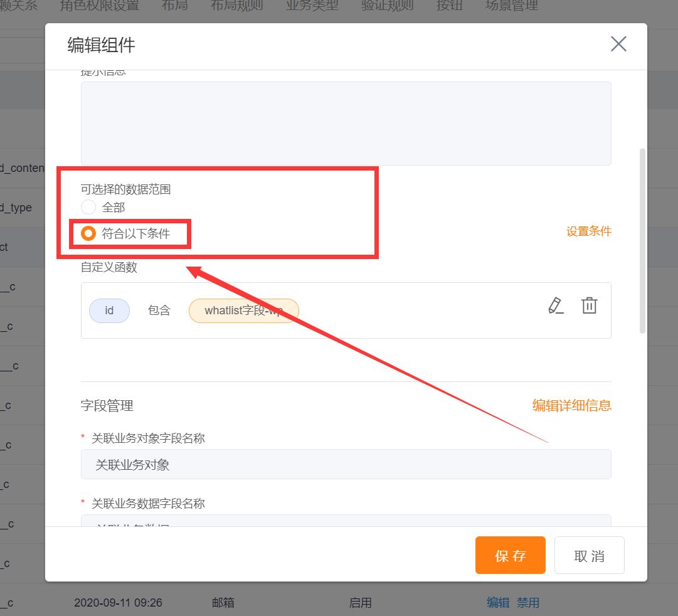
Task: Switch to the 业务类型 tab
Action: click(x=312, y=6)
